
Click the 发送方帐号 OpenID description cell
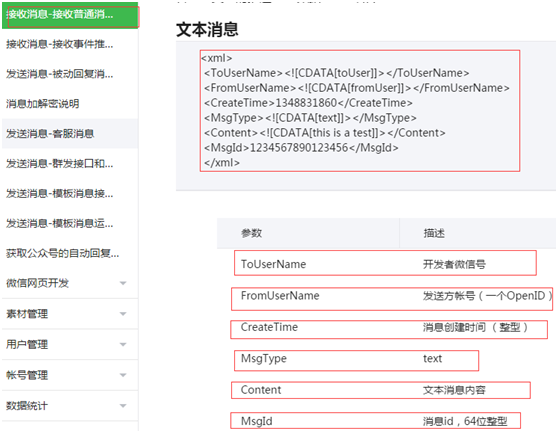pos(487,296)
